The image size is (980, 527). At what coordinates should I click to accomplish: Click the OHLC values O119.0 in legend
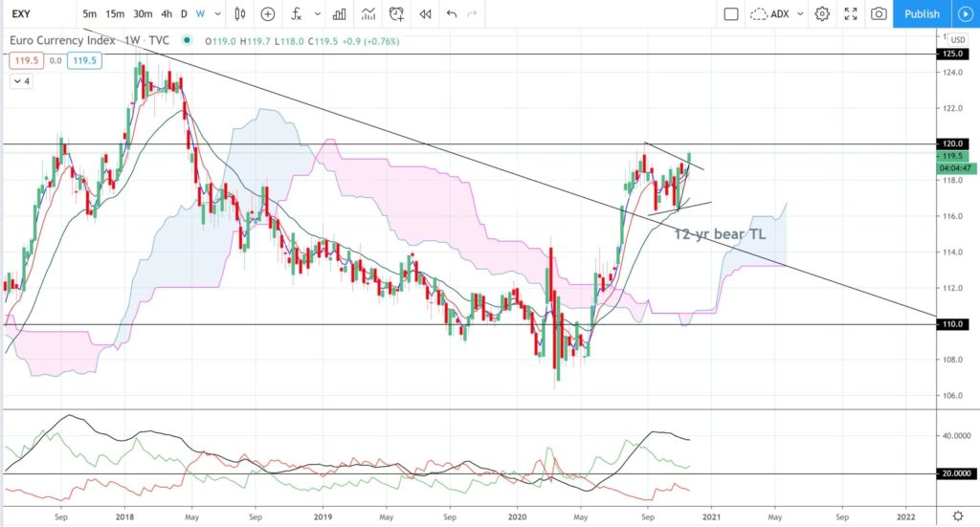220,41
